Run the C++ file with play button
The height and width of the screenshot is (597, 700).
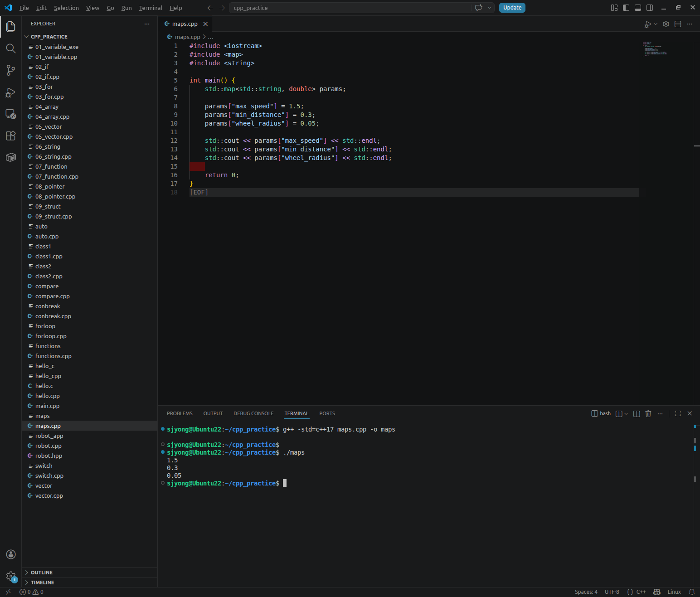648,24
